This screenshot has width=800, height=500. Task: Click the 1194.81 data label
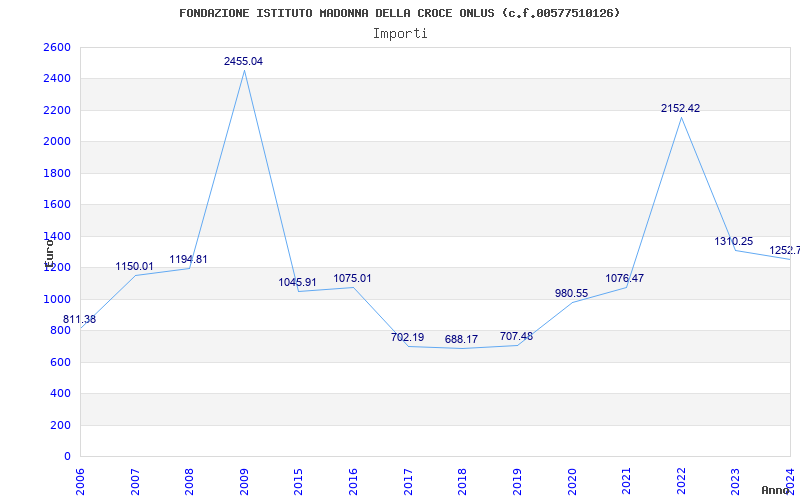pos(189,259)
